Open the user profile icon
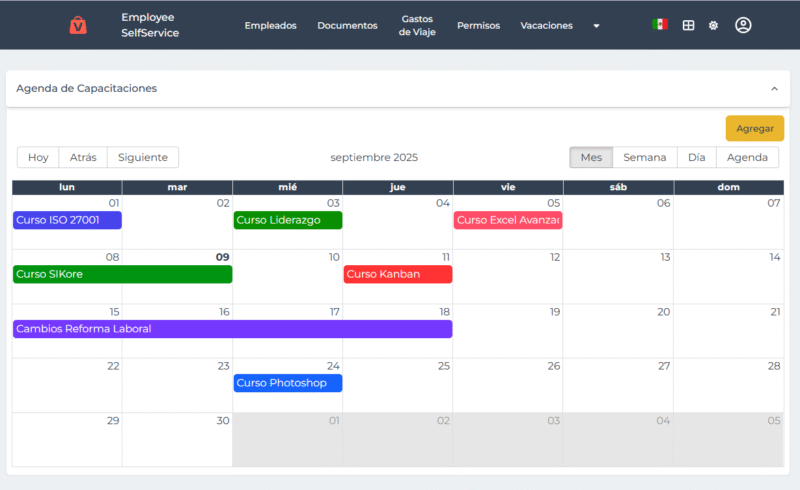 [743, 25]
